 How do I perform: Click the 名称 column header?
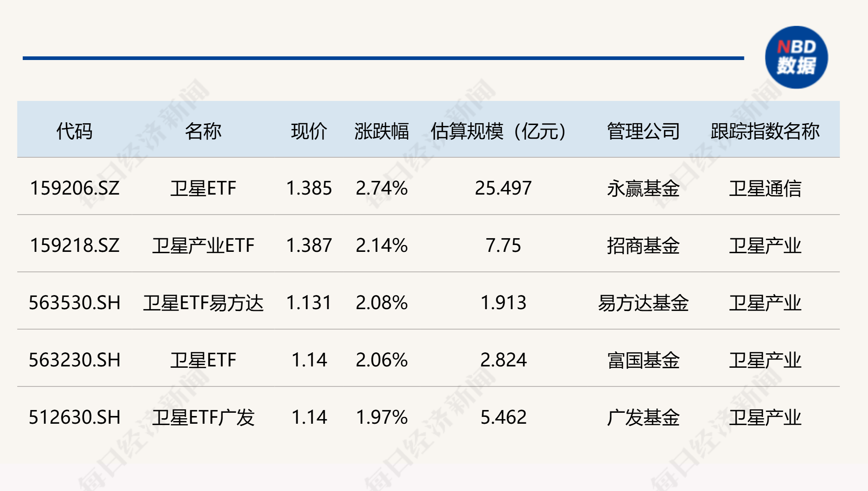coord(203,131)
